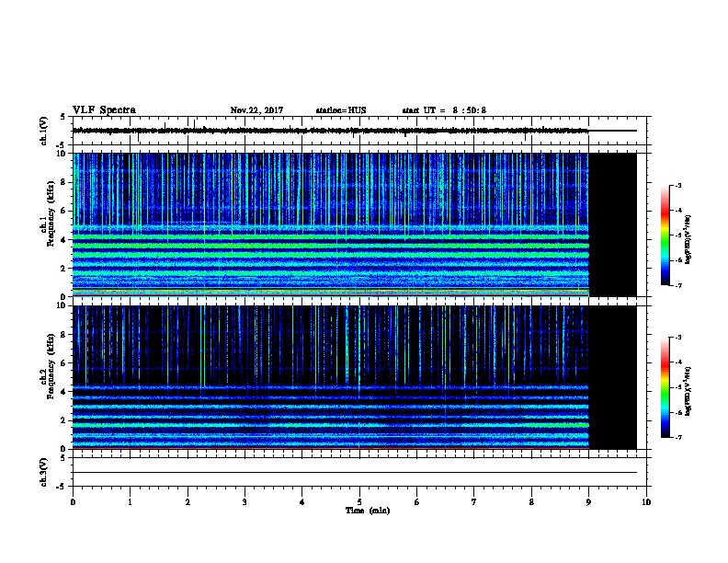
Task: Click the "8" kHz tick of ch.2 spectrogram
Action: pyautogui.click(x=65, y=335)
